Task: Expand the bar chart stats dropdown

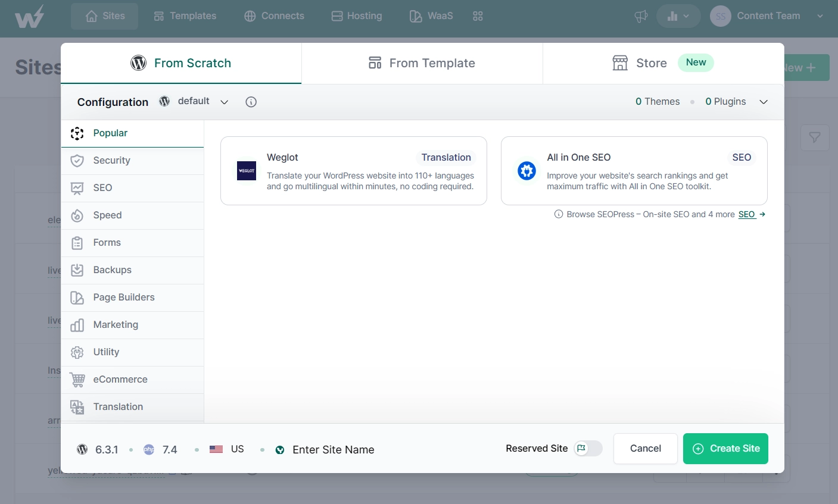Action: [x=678, y=16]
